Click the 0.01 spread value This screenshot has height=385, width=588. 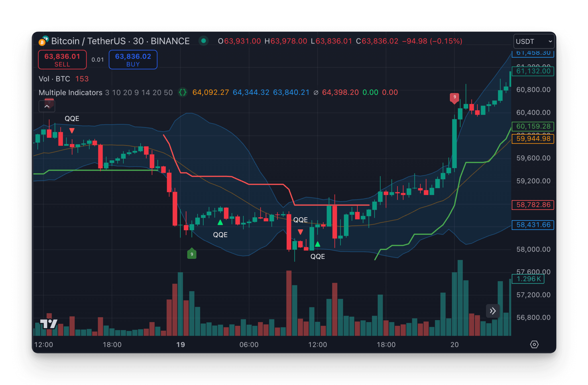[98, 60]
